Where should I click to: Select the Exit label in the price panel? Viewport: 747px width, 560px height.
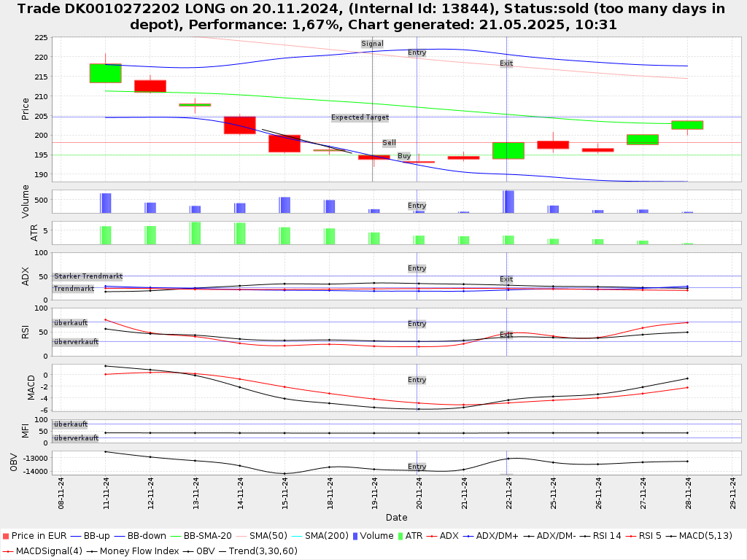[x=506, y=63]
